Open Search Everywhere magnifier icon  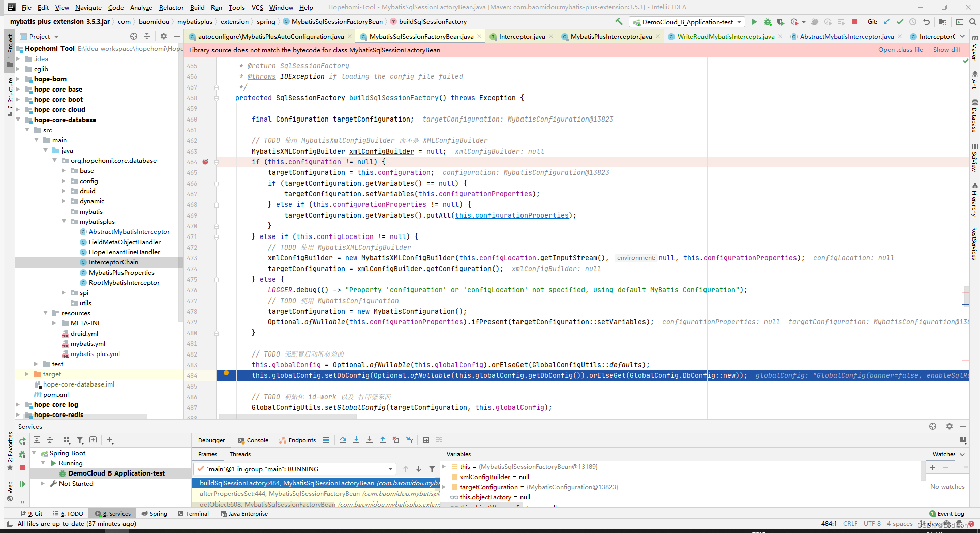972,22
